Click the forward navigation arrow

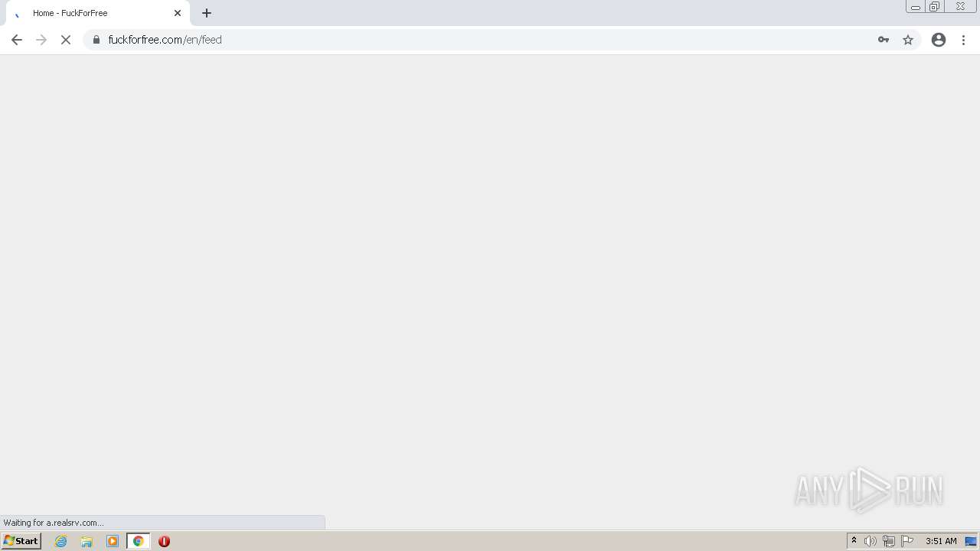pyautogui.click(x=41, y=40)
